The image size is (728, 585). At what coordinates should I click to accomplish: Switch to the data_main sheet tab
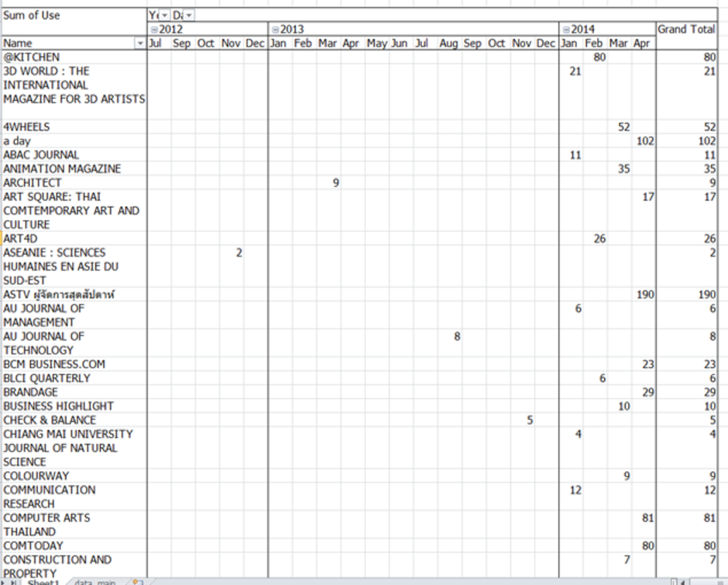click(95, 582)
